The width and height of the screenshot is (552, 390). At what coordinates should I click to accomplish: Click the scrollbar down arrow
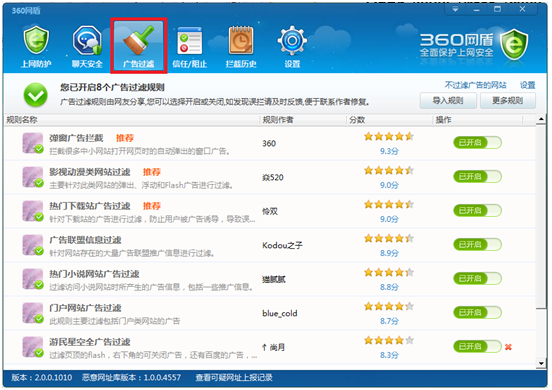pos(541,363)
